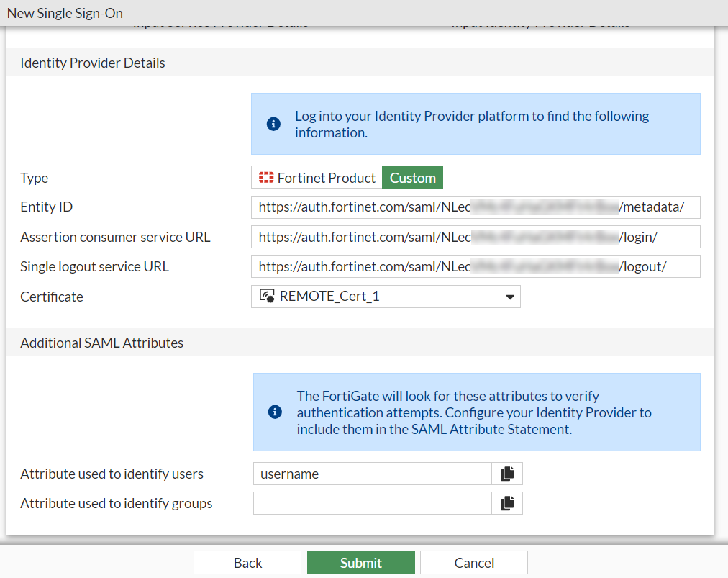Image resolution: width=728 pixels, height=578 pixels.
Task: Click the copy icon next to username field
Action: [507, 474]
